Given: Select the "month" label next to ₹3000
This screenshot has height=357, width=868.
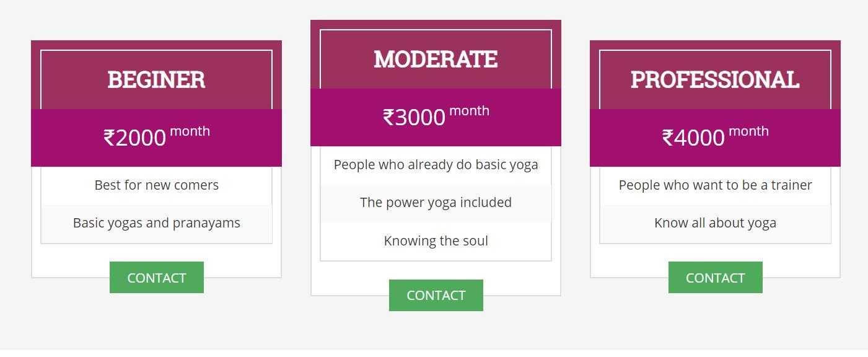Looking at the screenshot, I should point(469,111).
